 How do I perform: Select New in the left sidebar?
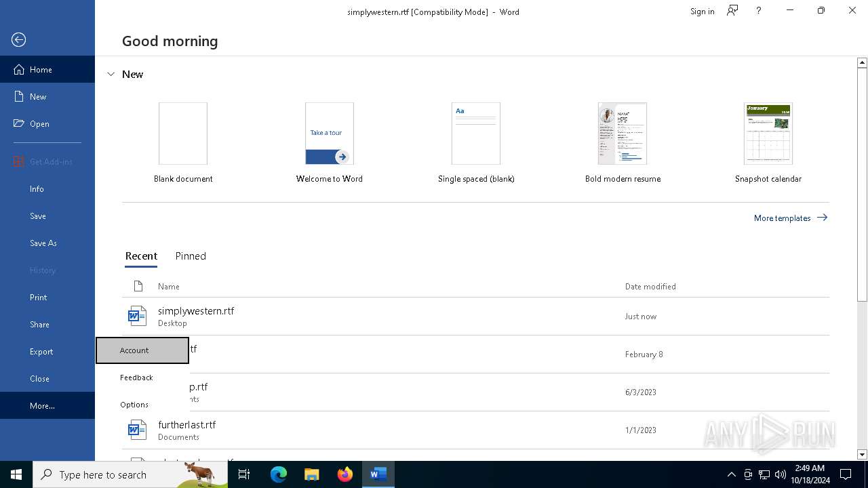point(47,96)
